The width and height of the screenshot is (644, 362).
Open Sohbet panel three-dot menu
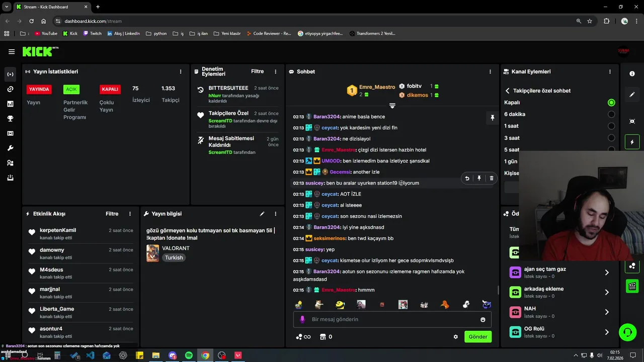[490, 72]
